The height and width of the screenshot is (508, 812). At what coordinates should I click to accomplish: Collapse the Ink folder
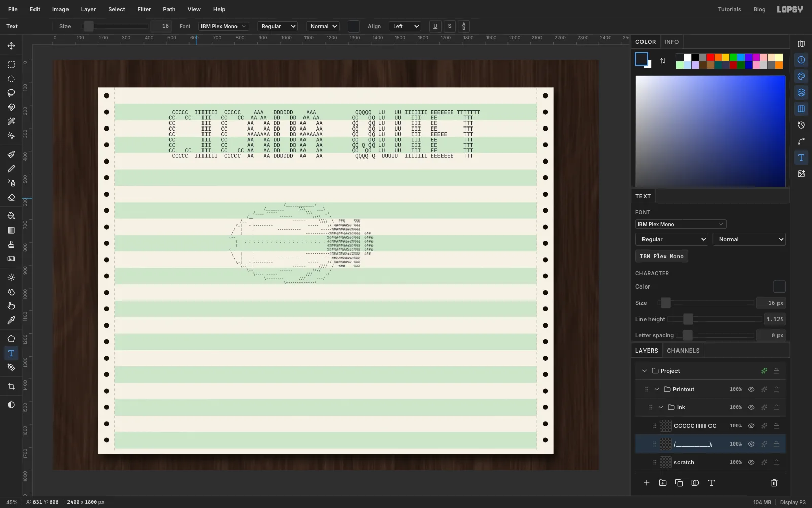coord(661,407)
